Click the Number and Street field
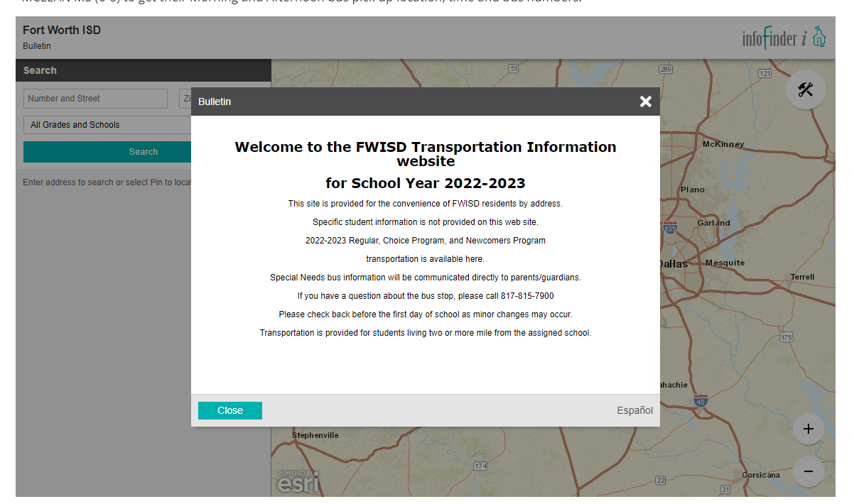The image size is (854, 504). pyautogui.click(x=95, y=99)
